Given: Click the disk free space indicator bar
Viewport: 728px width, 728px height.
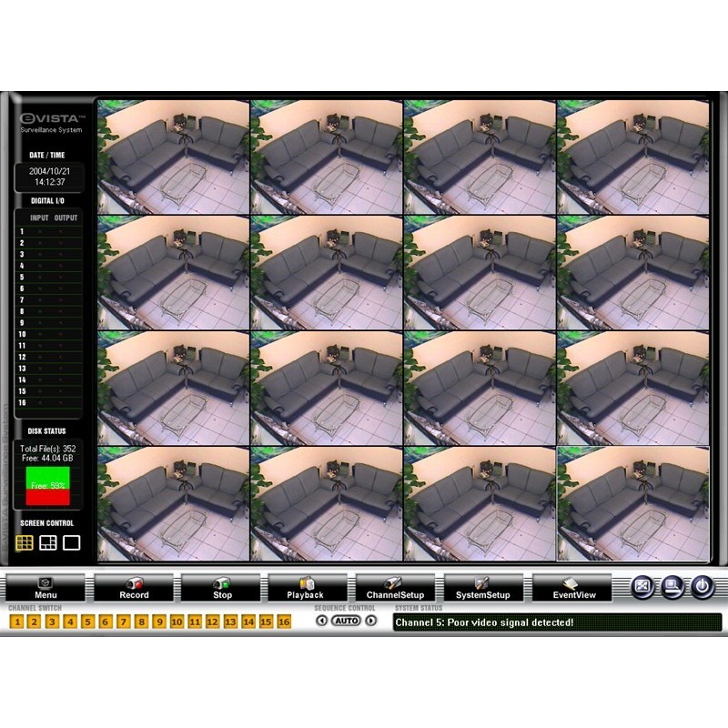Looking at the screenshot, I should click(x=47, y=486).
